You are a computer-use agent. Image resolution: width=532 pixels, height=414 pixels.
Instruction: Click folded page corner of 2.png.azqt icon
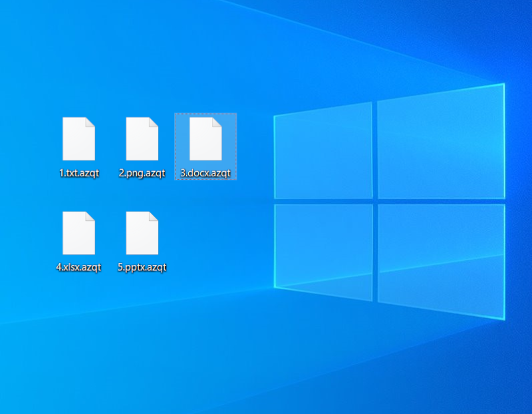154,122
